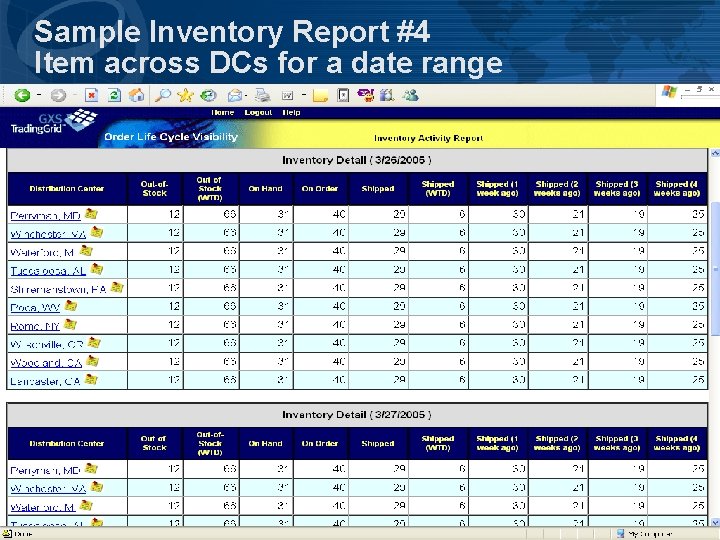Screen dimensions: 720x540
Task: Open note icon beside Lancaster, CA
Action: tap(91, 379)
